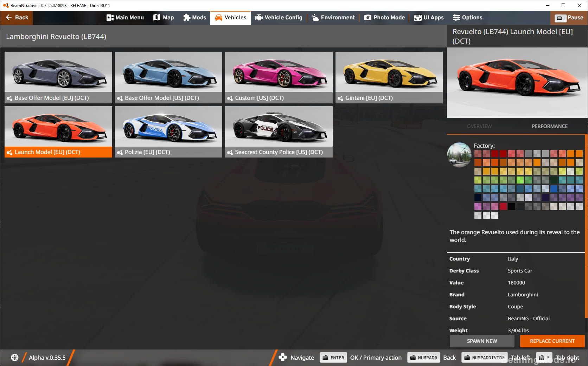Click the Source value BeamNG - Official
Image resolution: width=588 pixels, height=366 pixels.
click(529, 319)
